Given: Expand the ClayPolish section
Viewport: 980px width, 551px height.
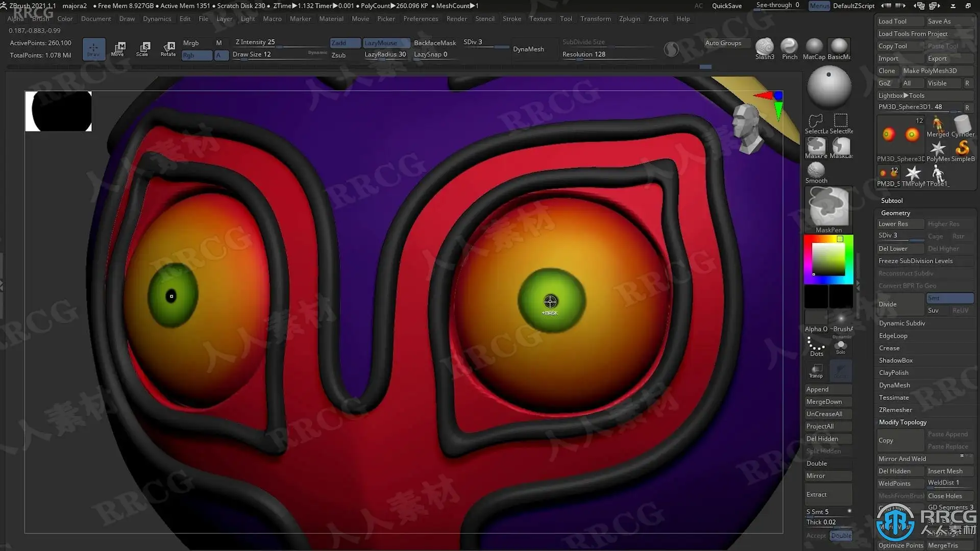Looking at the screenshot, I should pyautogui.click(x=893, y=372).
